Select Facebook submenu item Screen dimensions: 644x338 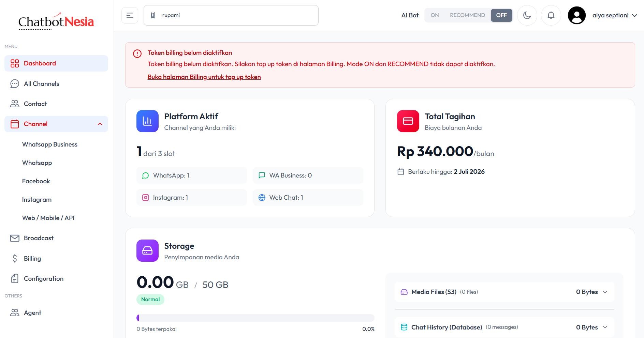point(36,181)
